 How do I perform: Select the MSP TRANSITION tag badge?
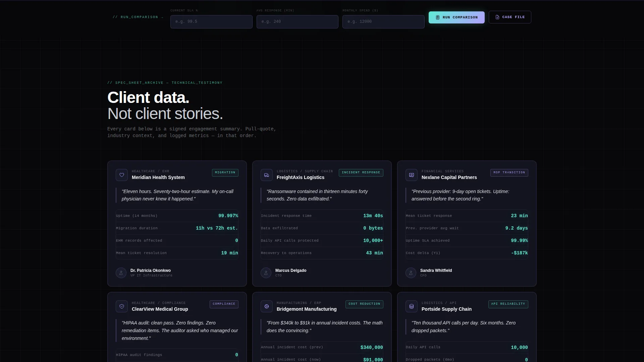point(509,173)
